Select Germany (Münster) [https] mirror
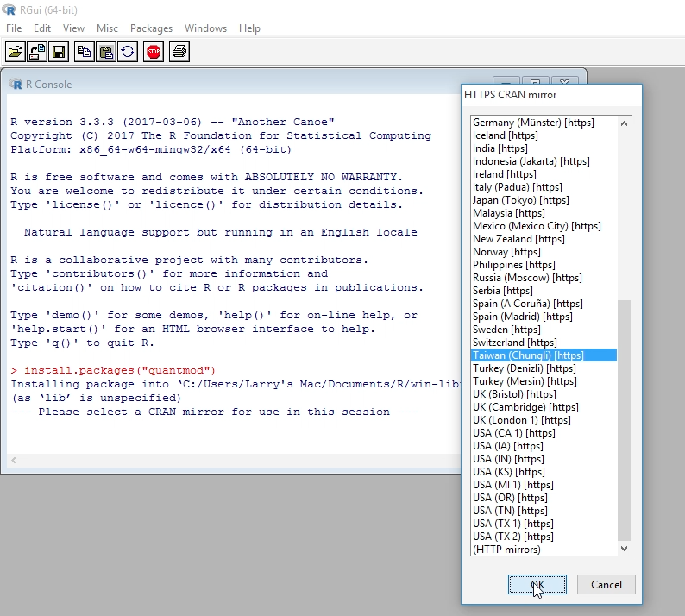The image size is (685, 616). [544, 123]
